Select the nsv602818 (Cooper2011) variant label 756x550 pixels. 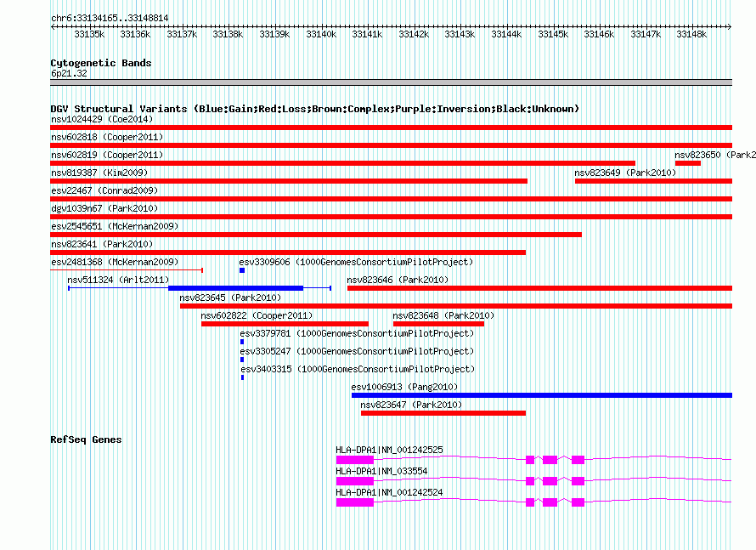107,137
